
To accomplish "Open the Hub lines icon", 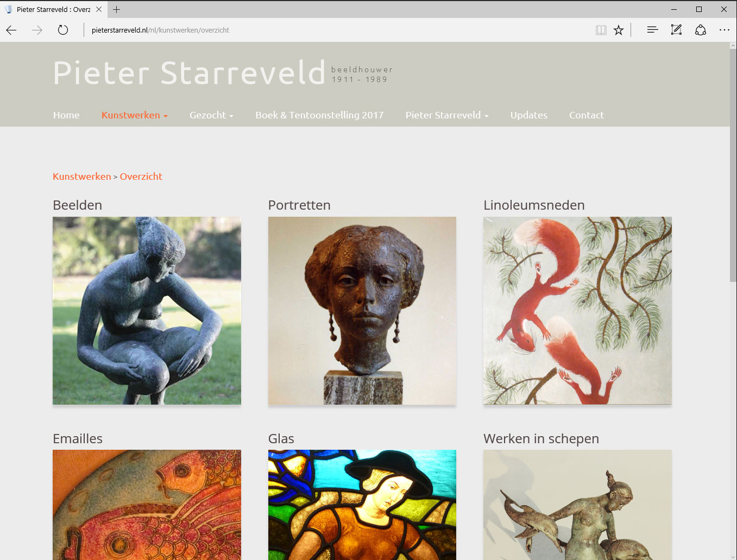I will pos(652,30).
